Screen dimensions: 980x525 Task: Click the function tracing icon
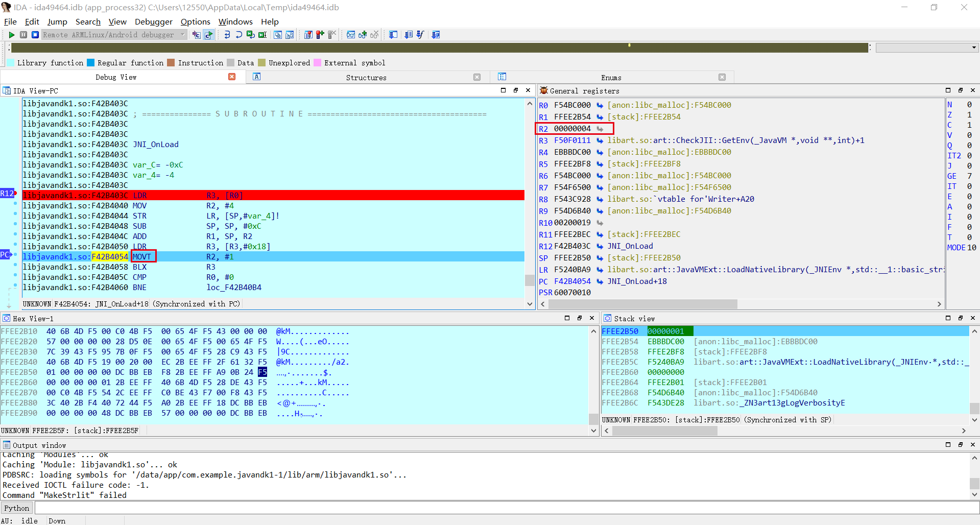coord(420,35)
